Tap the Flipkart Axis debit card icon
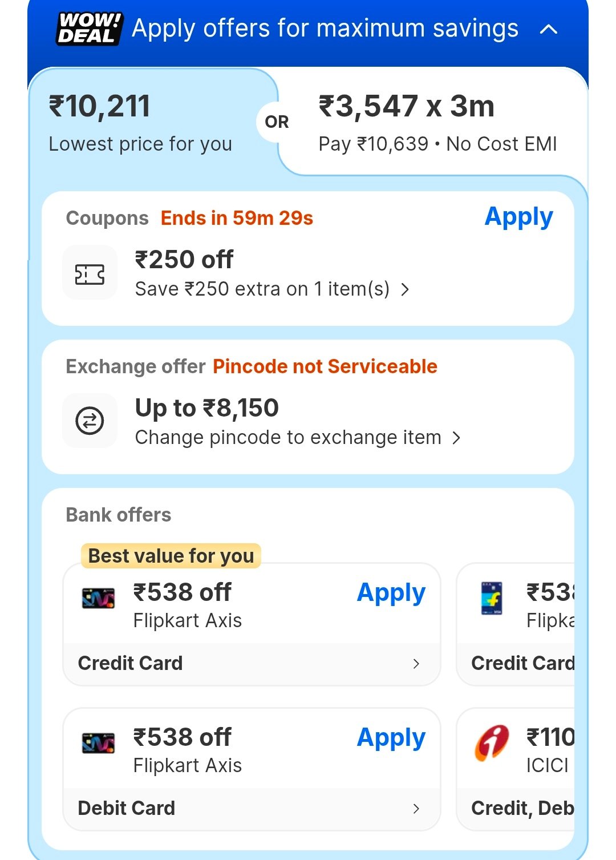 click(x=98, y=743)
